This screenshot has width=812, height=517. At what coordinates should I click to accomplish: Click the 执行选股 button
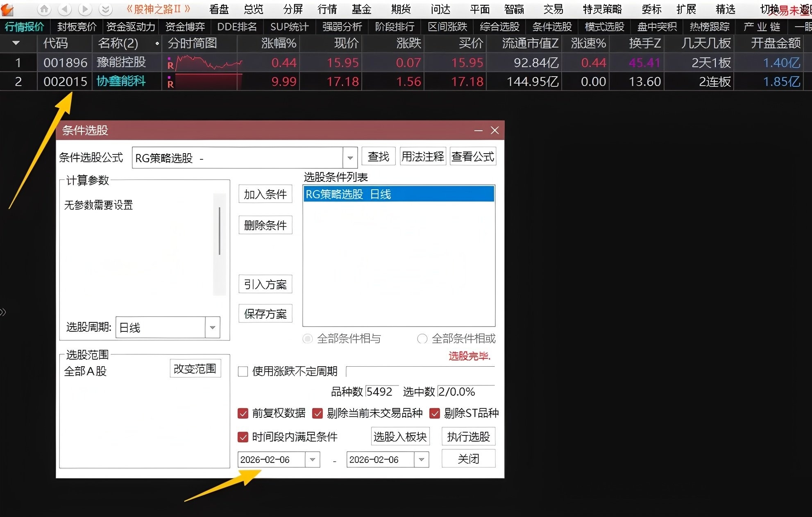[468, 437]
